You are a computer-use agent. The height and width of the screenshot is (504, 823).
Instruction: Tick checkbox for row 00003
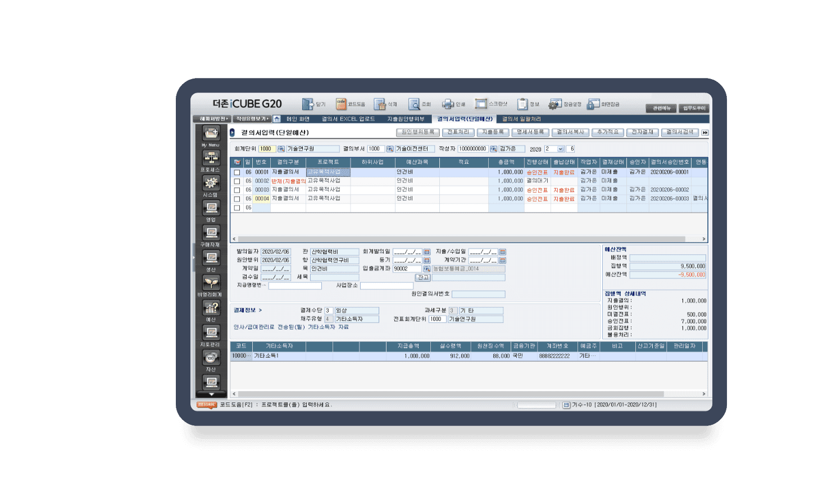pyautogui.click(x=237, y=190)
